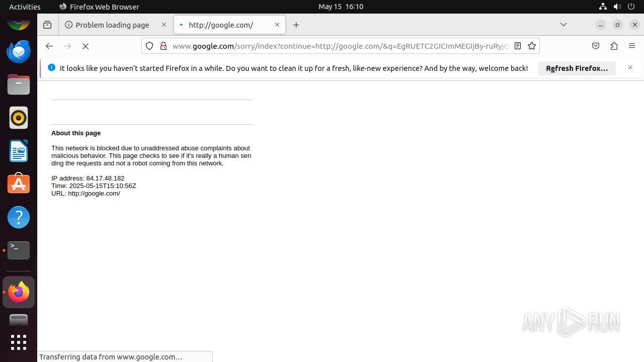Open the Firefox application hamburger menu
Viewport: 644px width, 362px height.
(632, 46)
